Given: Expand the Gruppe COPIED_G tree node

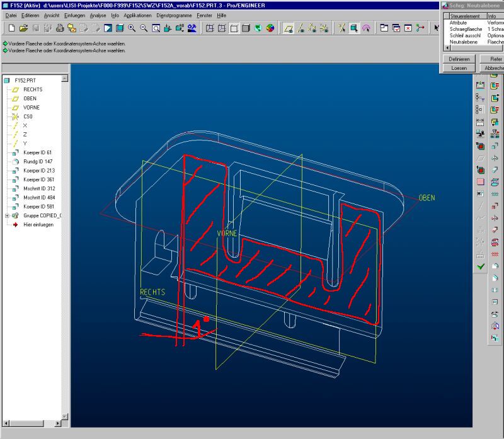Looking at the screenshot, I should click(7, 215).
